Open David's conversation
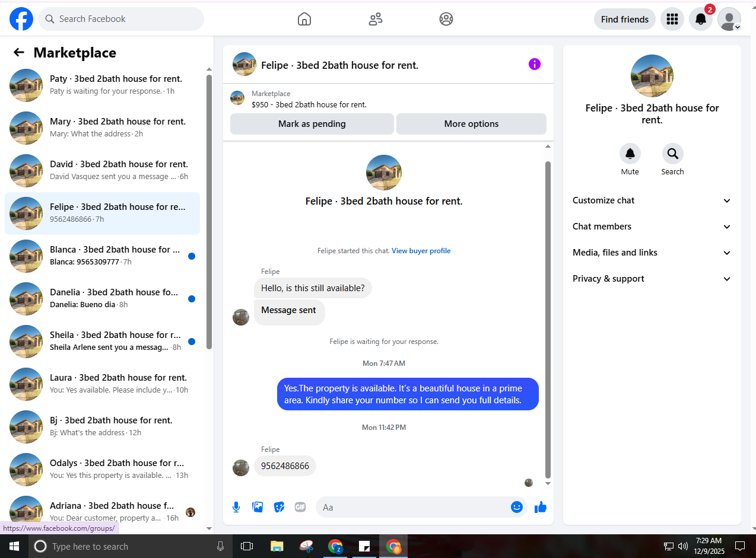Image resolution: width=756 pixels, height=558 pixels. point(102,171)
